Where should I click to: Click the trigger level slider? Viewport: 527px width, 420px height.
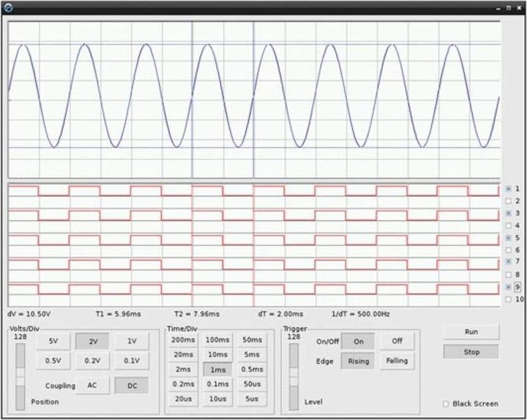(x=294, y=376)
